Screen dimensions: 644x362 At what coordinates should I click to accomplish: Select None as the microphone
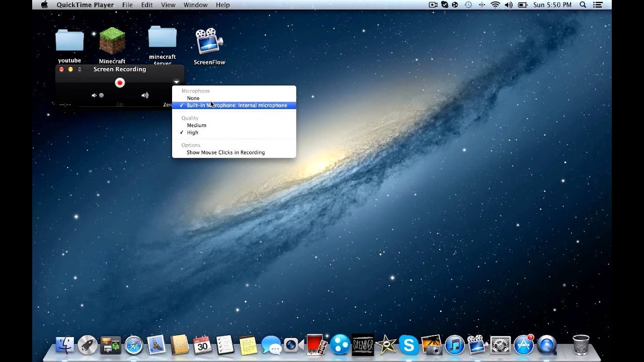[x=234, y=98]
